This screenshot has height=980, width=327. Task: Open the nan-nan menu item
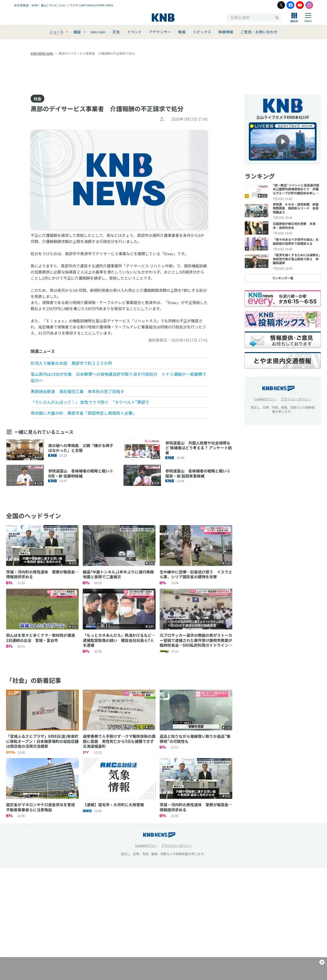[98, 32]
